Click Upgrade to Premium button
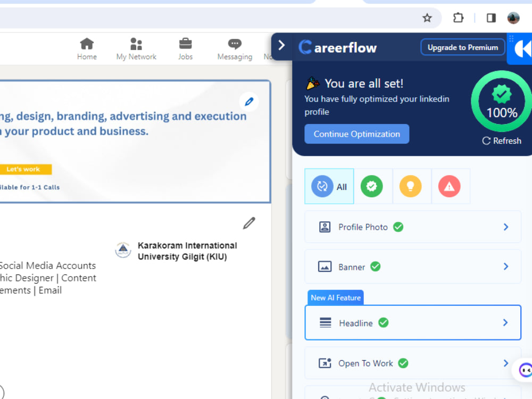Image resolution: width=532 pixels, height=399 pixels. coord(463,47)
